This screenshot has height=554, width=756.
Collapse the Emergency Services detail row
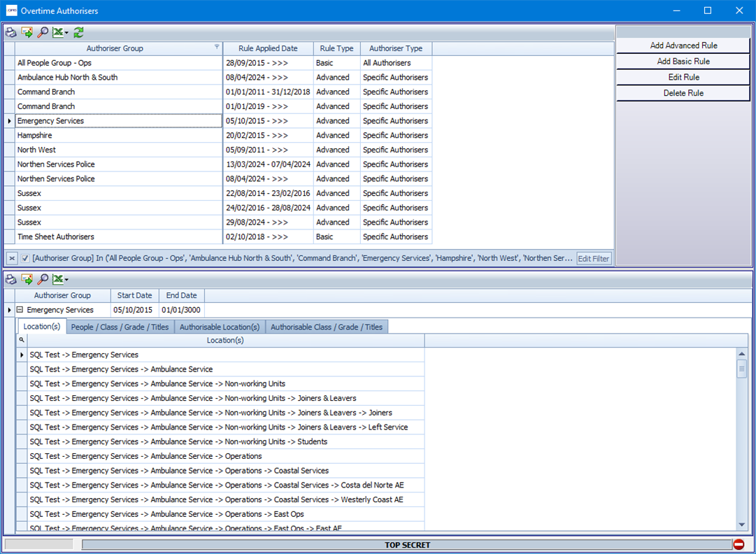pyautogui.click(x=20, y=310)
